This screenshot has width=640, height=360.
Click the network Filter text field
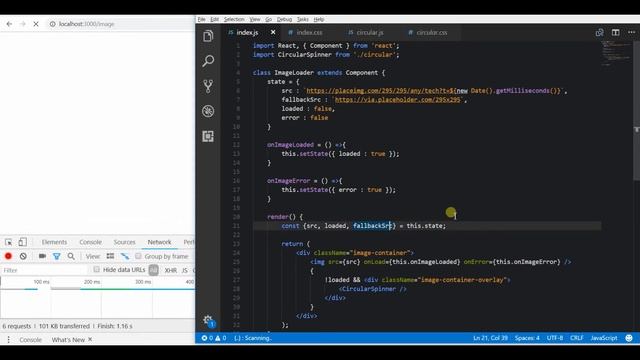[44, 270]
